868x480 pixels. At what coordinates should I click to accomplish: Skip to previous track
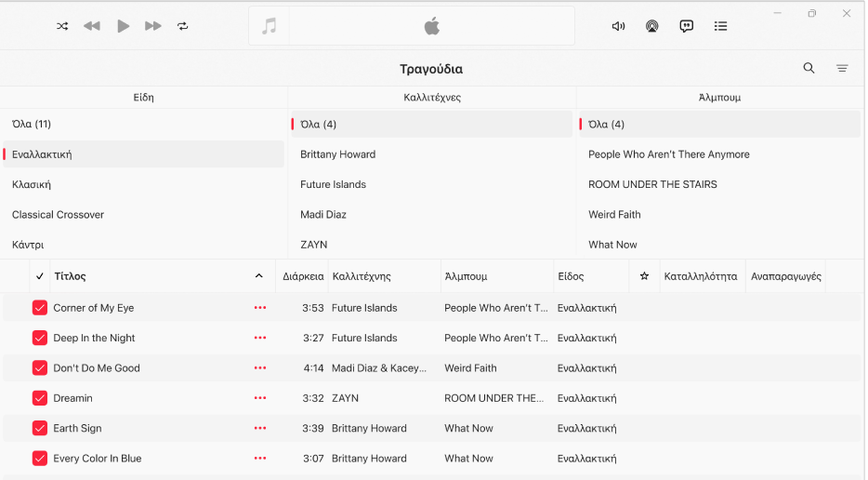(x=92, y=26)
